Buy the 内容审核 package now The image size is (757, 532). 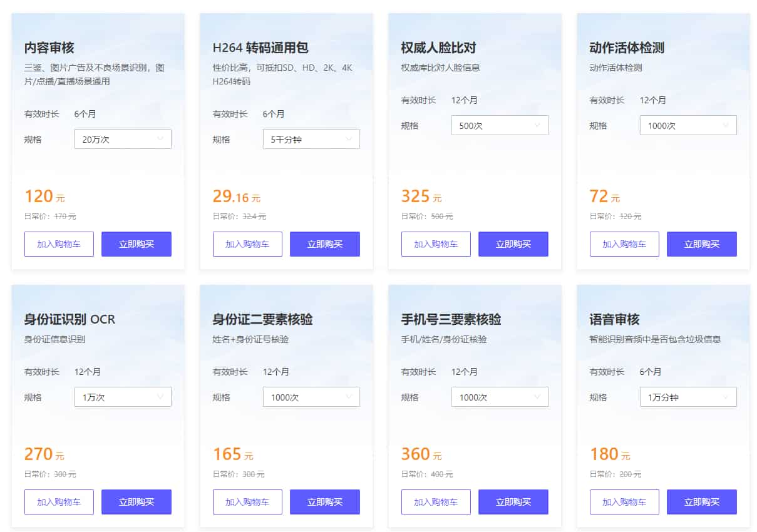[x=136, y=244]
